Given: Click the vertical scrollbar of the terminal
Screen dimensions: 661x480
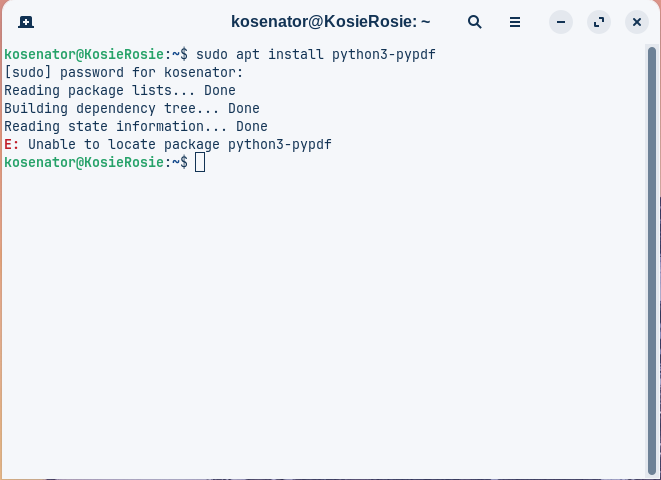Looking at the screenshot, I should pos(652,260).
